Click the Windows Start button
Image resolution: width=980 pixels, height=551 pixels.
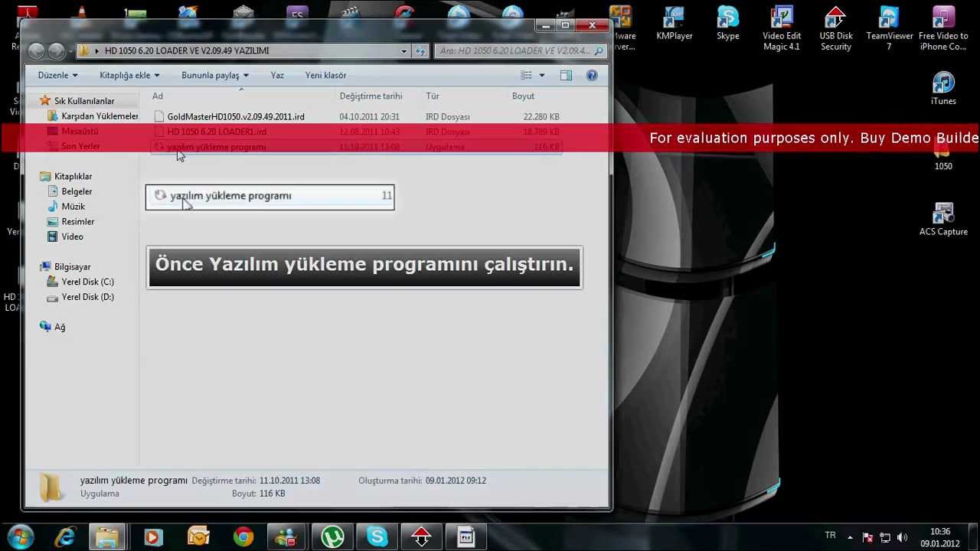click(21, 537)
